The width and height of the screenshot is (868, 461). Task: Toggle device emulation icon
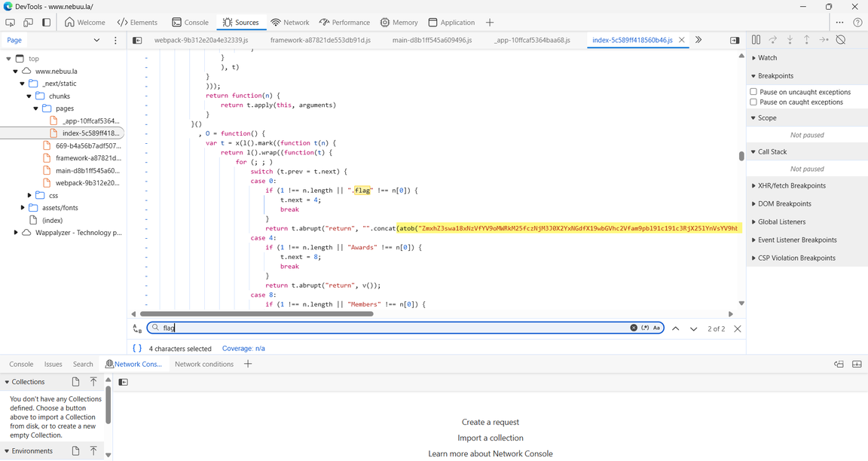28,23
